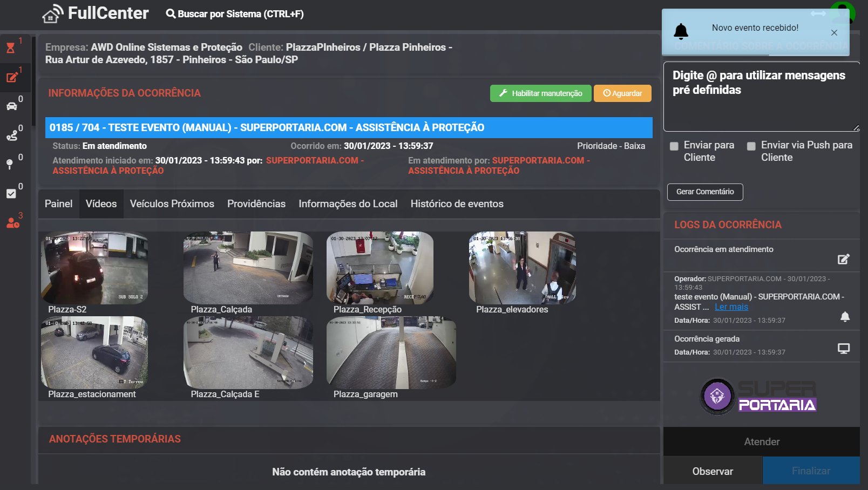This screenshot has height=490, width=868.
Task: Click the blue event title bar 0185 / 704
Action: click(349, 128)
